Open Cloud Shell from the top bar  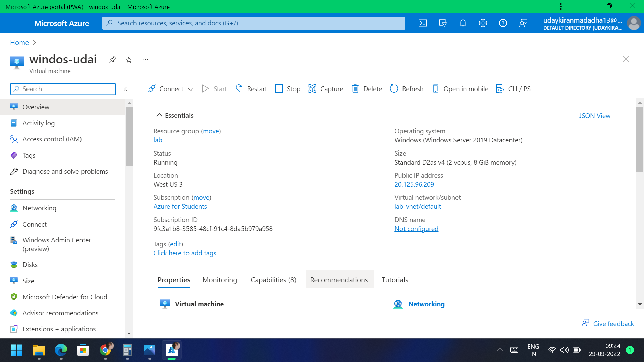[422, 23]
